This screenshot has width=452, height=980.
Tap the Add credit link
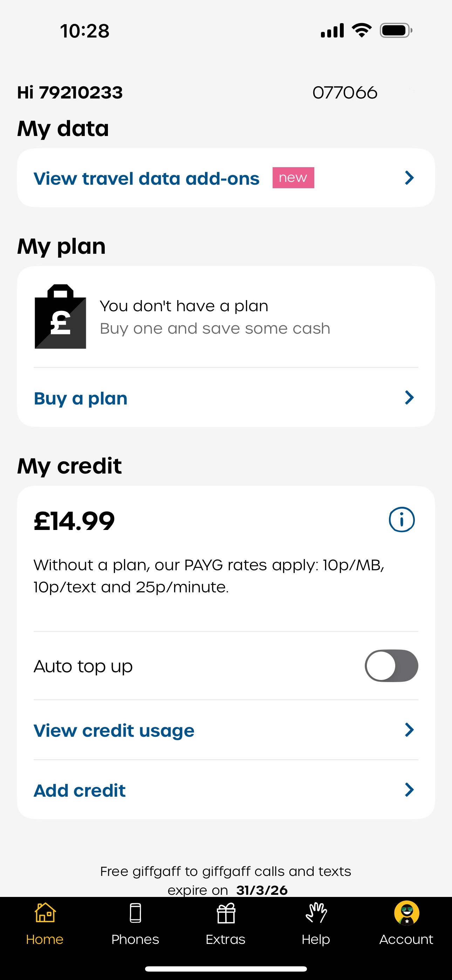coord(80,790)
